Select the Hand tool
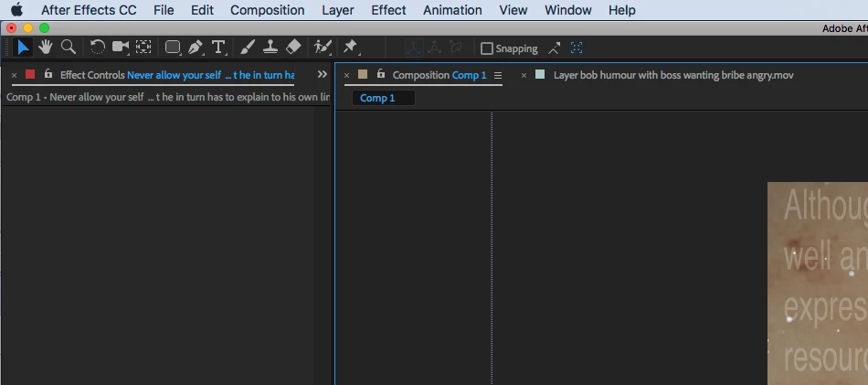 coord(45,48)
